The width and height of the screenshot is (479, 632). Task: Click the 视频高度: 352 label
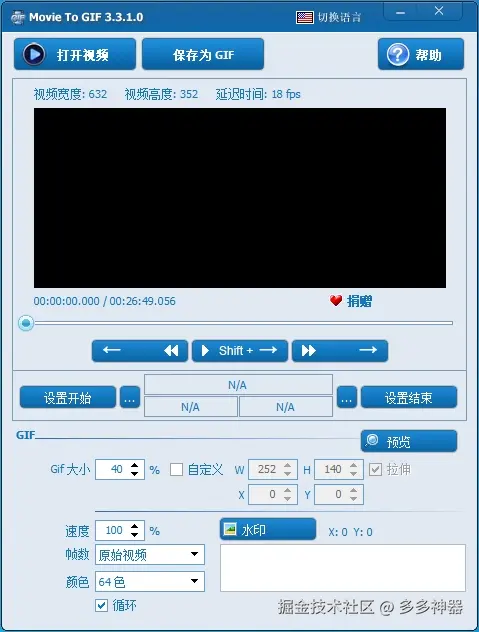click(x=161, y=94)
